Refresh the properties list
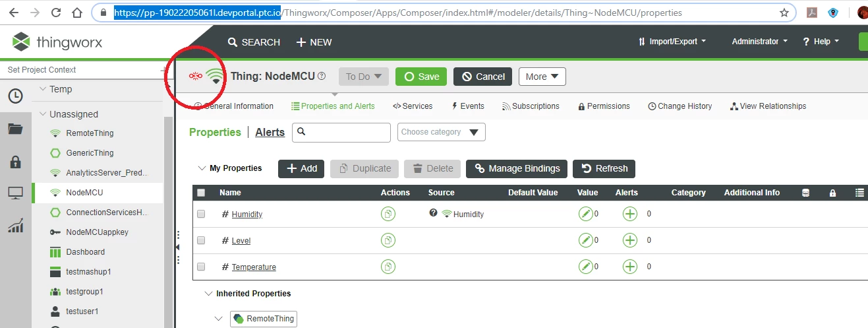 point(604,168)
